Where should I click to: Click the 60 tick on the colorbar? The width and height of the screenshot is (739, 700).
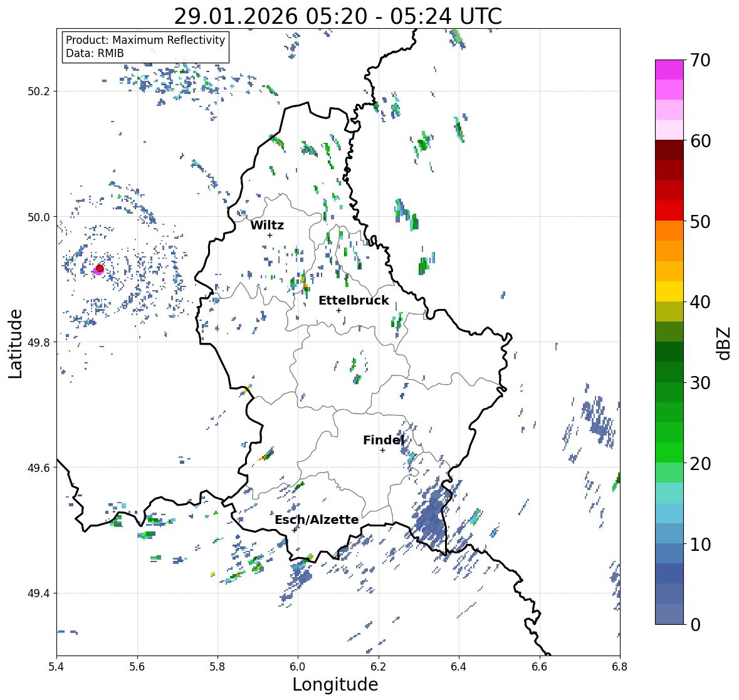[700, 141]
